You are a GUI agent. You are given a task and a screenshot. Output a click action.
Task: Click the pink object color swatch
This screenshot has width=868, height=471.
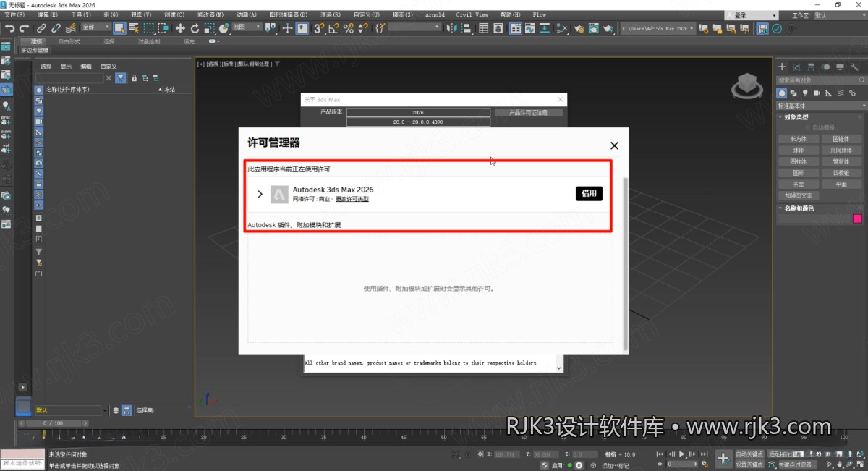click(x=857, y=218)
